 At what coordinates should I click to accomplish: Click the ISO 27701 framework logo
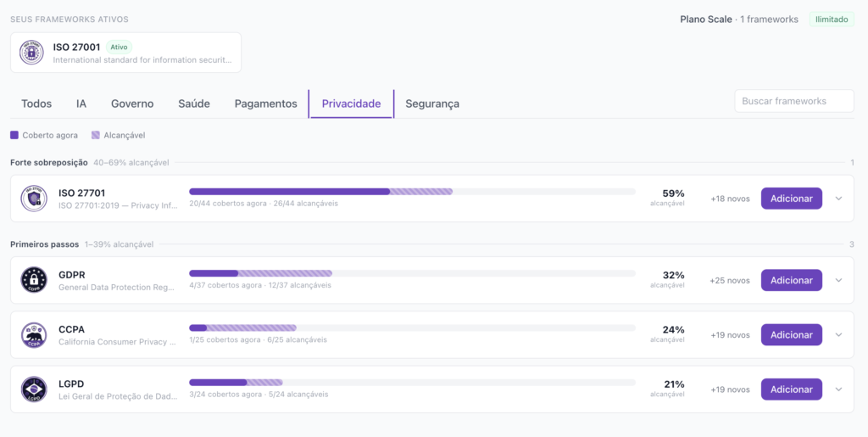[34, 199]
